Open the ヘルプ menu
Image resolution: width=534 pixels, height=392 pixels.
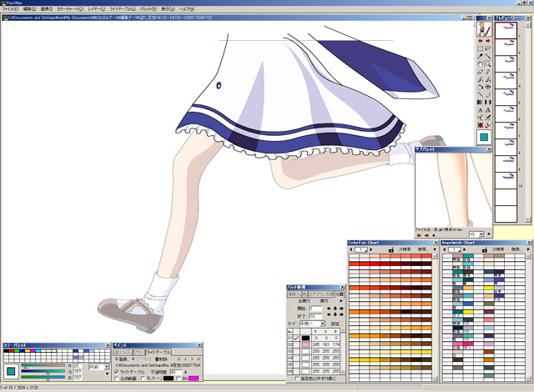click(187, 9)
